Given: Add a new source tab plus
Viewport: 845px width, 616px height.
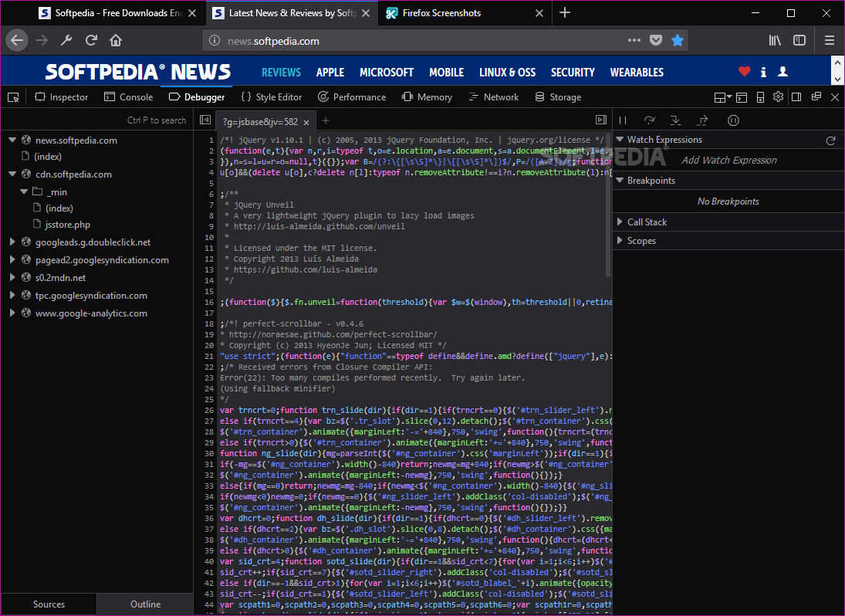Looking at the screenshot, I should 326,120.
